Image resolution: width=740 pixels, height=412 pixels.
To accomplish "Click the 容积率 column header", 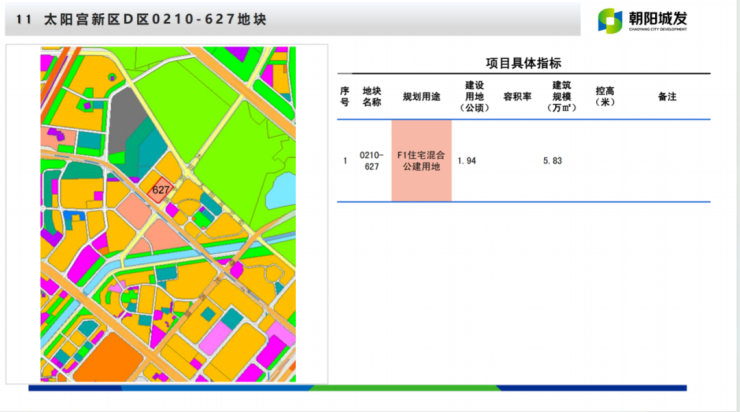I will (516, 96).
